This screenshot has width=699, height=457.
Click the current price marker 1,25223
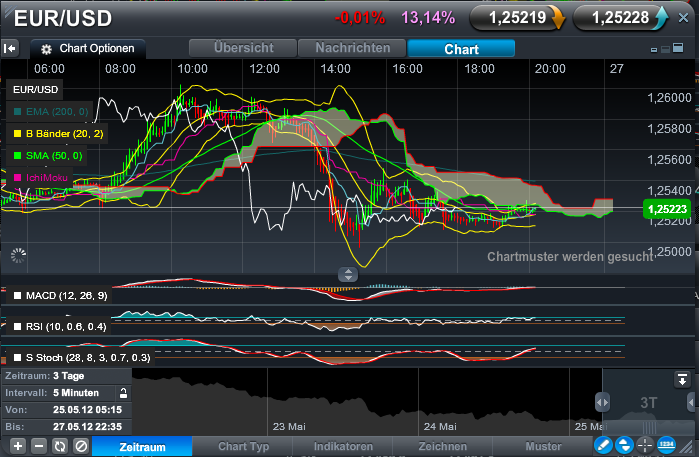pyautogui.click(x=667, y=209)
